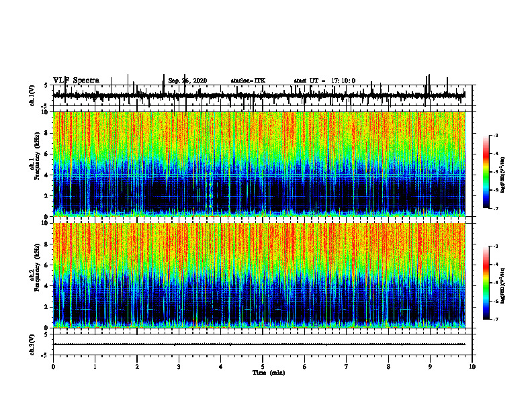Image resolution: width=532 pixels, height=411 pixels.
Task: Click the time axis tick label "1"
Action: [x=95, y=367]
